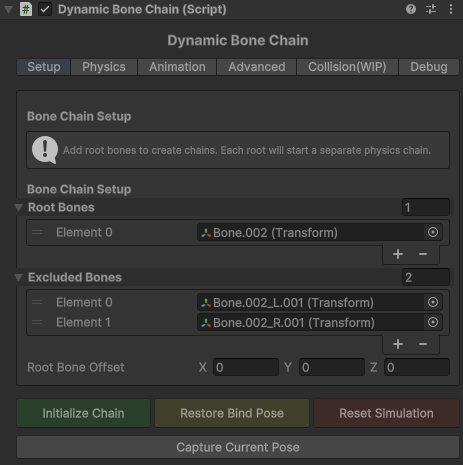Collapse the Root Bones list
The image size is (463, 465).
pos(19,208)
